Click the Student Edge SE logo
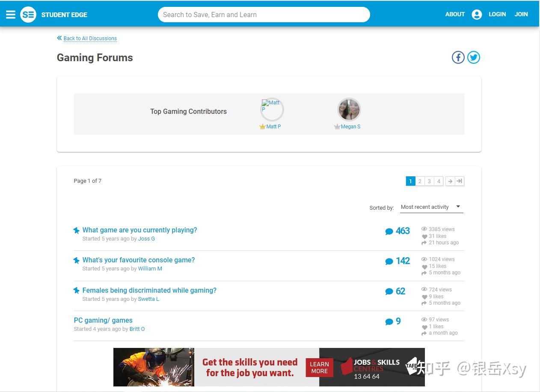Image resolution: width=540 pixels, height=392 pixels. (x=28, y=15)
